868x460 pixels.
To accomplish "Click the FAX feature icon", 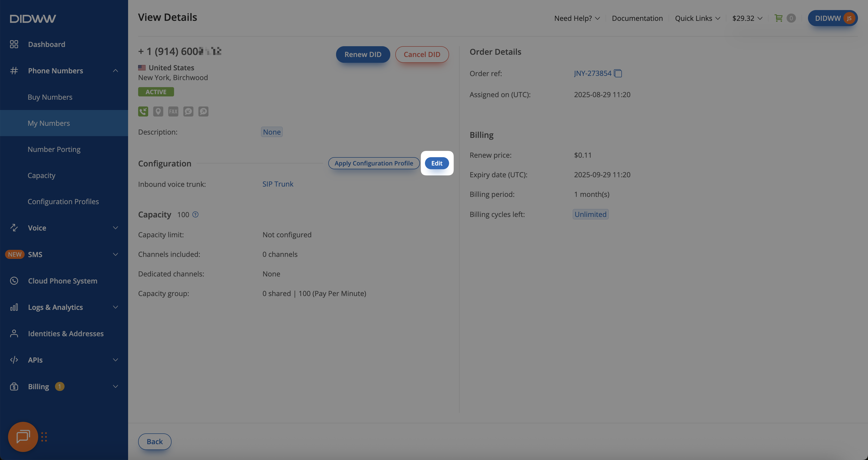I will coord(173,111).
